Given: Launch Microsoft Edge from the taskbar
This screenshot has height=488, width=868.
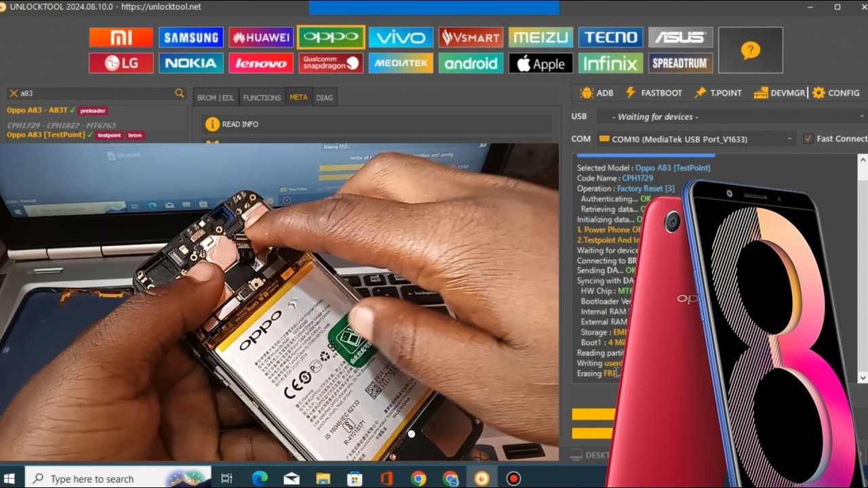Looking at the screenshot, I should pos(260,479).
